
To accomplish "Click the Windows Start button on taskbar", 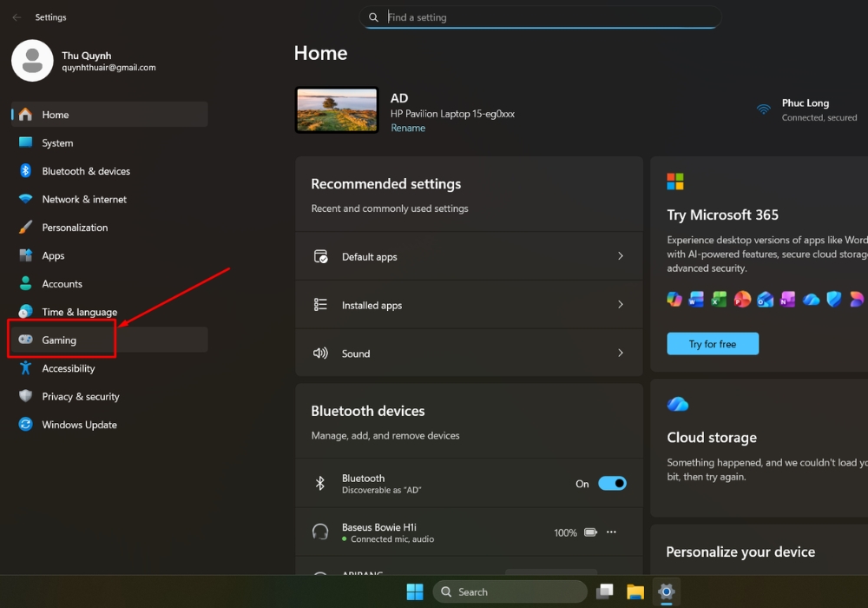I will click(x=415, y=592).
